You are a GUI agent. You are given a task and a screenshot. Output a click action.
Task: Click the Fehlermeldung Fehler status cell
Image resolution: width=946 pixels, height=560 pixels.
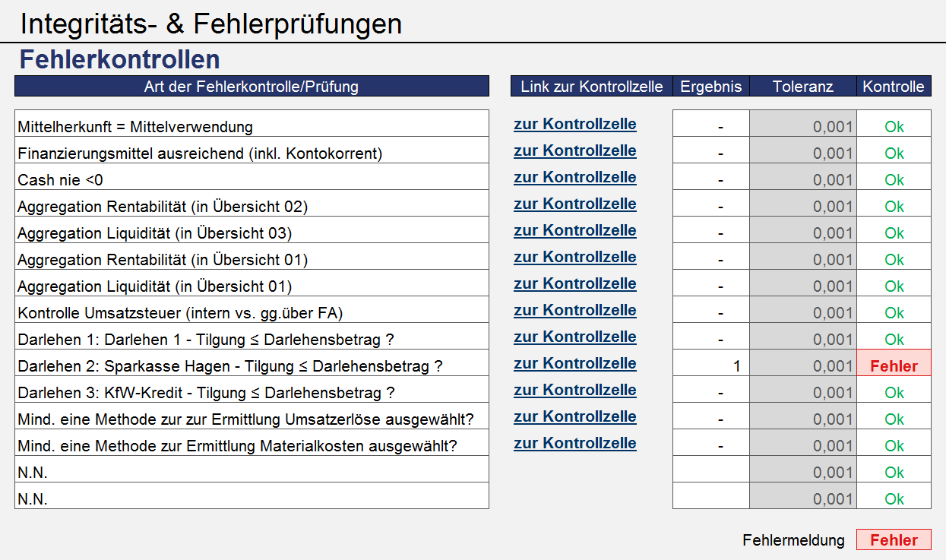point(894,539)
